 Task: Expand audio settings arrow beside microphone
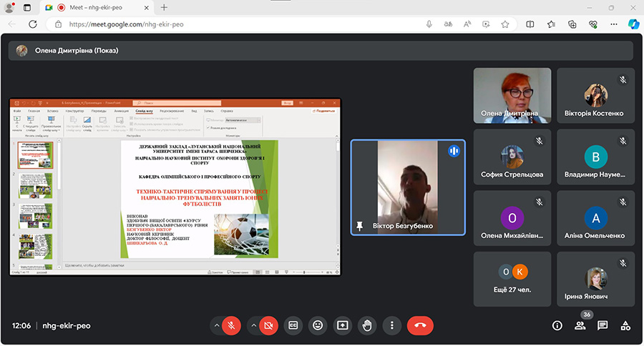click(215, 325)
